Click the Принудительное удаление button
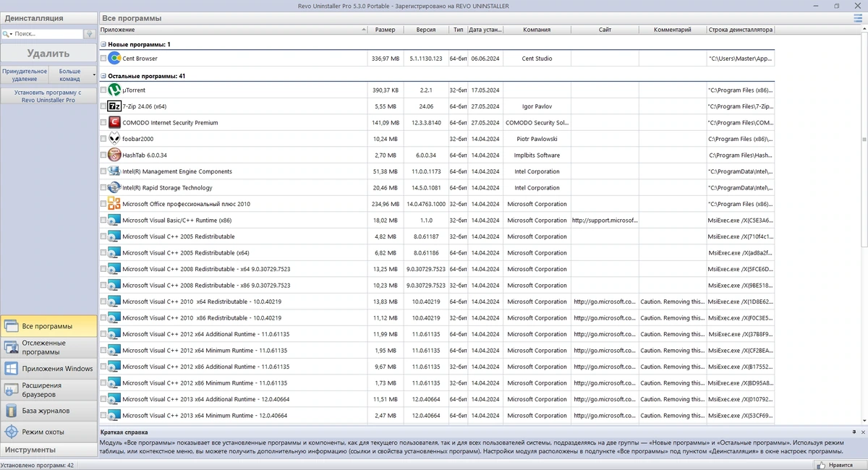The height and width of the screenshot is (470, 868). point(25,75)
